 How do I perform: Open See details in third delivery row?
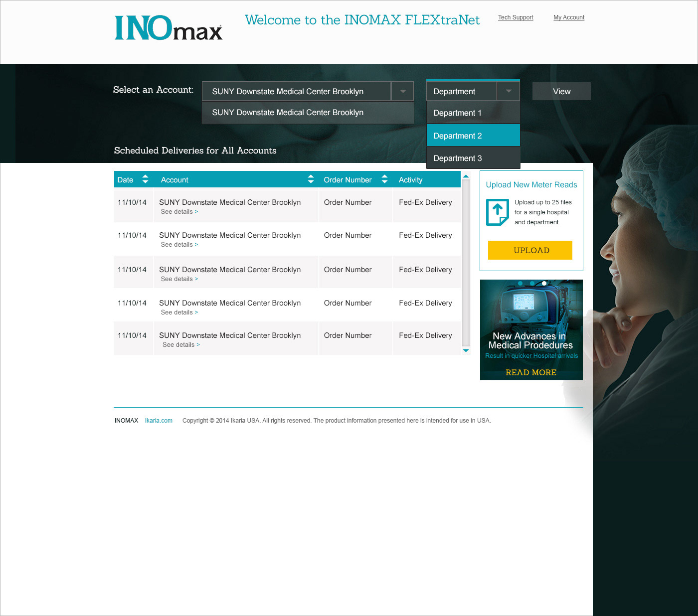[x=179, y=279]
